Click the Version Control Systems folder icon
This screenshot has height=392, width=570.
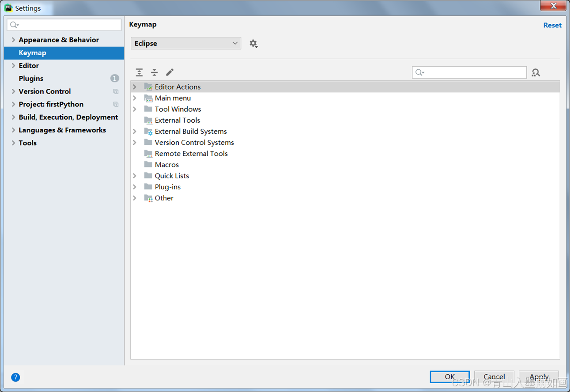click(148, 142)
